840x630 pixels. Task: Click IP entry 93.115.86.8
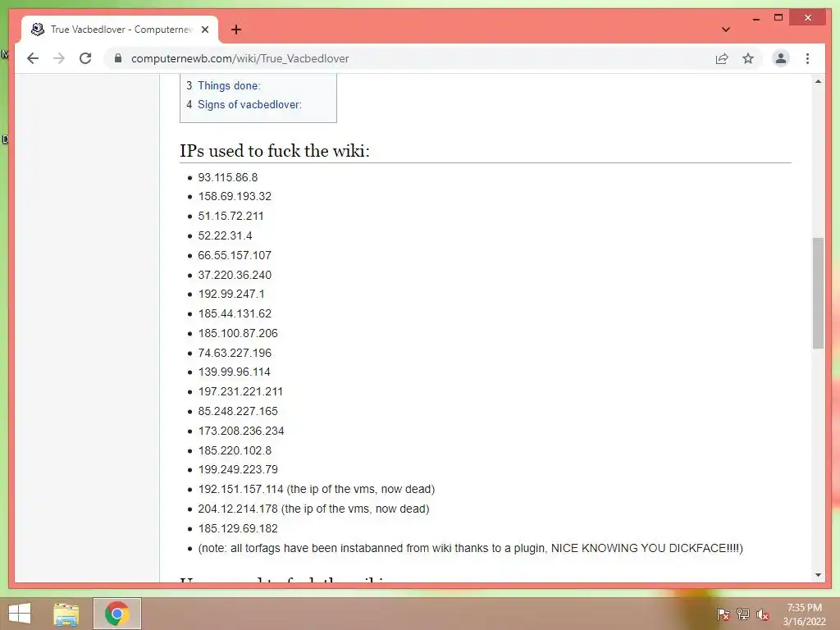pyautogui.click(x=228, y=177)
